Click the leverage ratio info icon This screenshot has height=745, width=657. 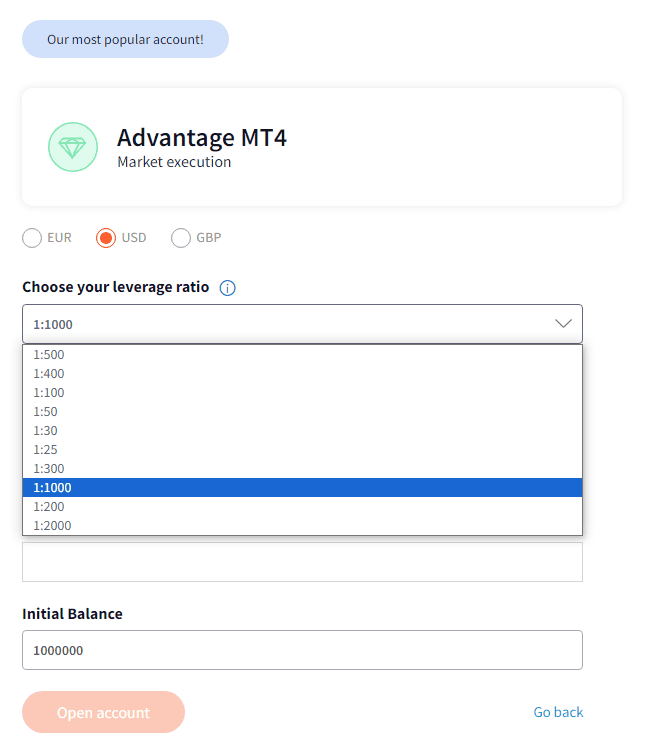pos(227,288)
